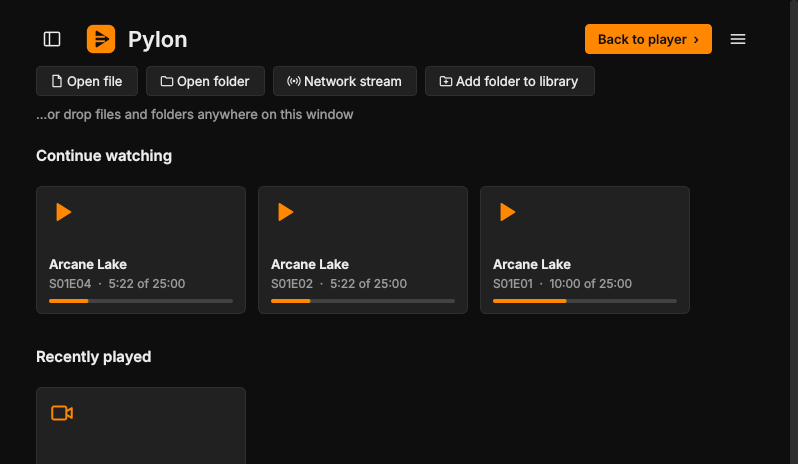Screen dimensions: 798x464
Task: Click the S01E04 progress bar
Action: (x=141, y=301)
